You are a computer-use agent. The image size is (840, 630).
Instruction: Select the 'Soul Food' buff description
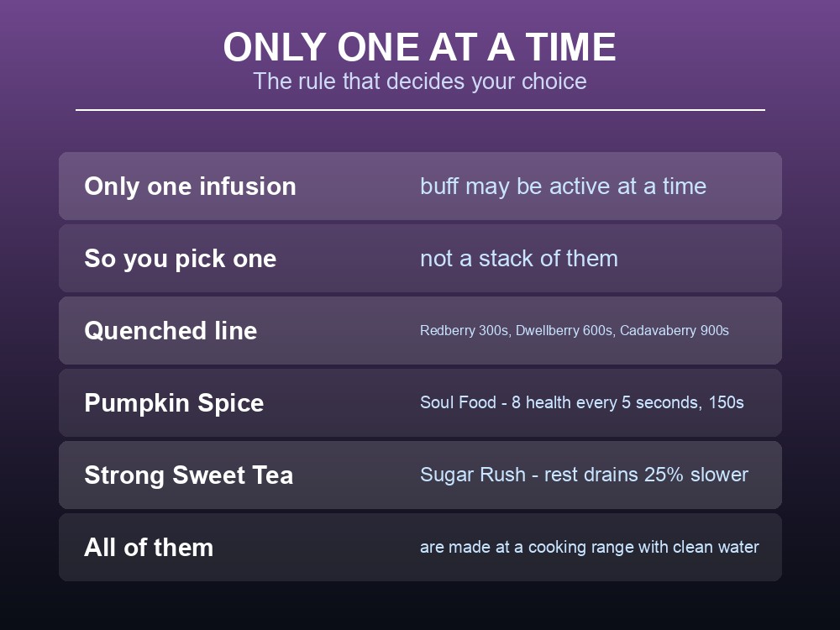pyautogui.click(x=582, y=402)
